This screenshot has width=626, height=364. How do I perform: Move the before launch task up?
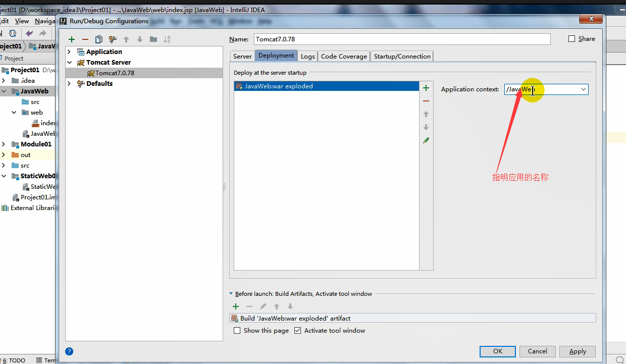click(277, 306)
